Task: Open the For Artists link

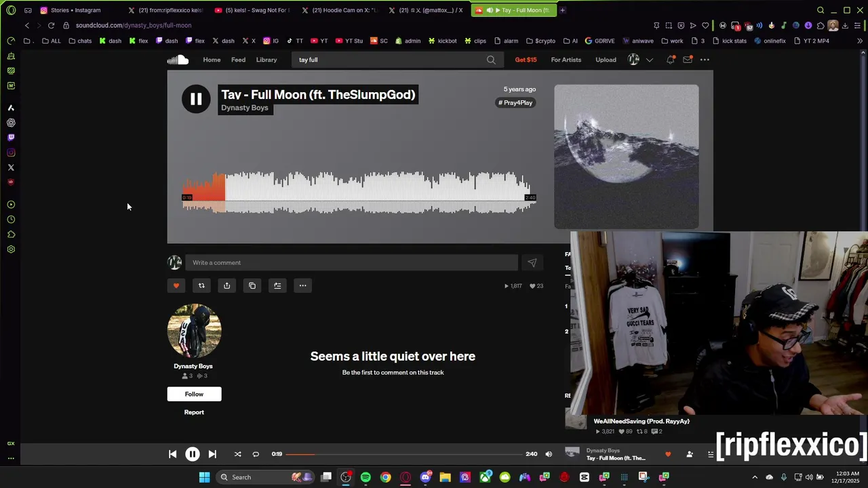Action: click(x=566, y=60)
